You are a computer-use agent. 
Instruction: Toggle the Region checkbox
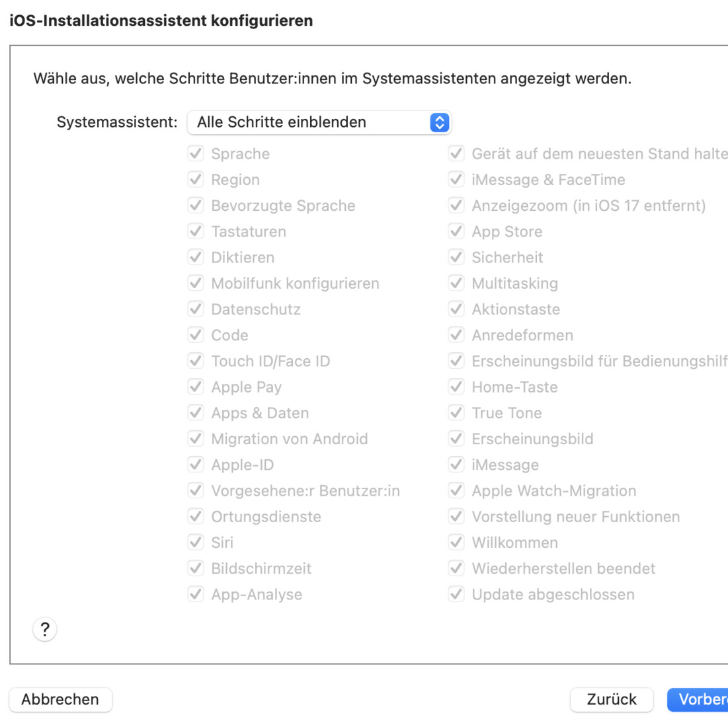click(x=196, y=179)
